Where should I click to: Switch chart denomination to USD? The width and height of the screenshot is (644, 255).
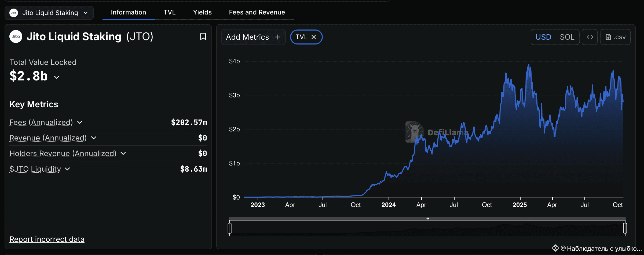tap(543, 37)
